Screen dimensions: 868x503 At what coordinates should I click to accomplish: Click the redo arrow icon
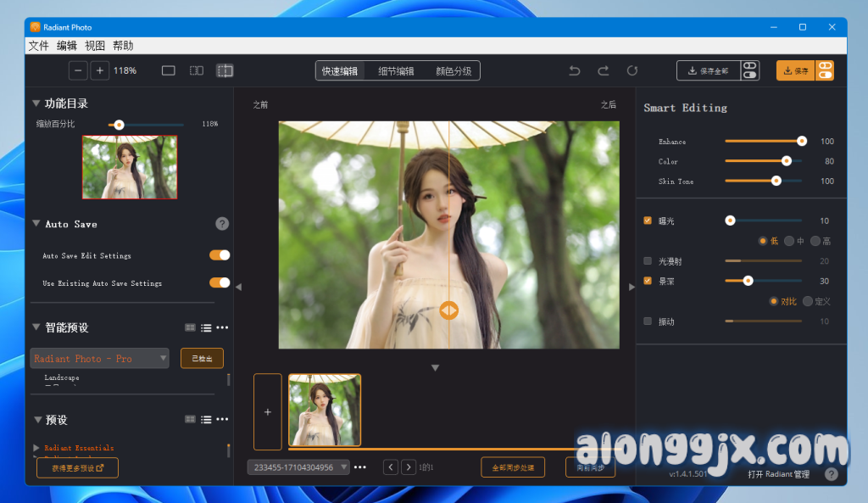pos(604,70)
